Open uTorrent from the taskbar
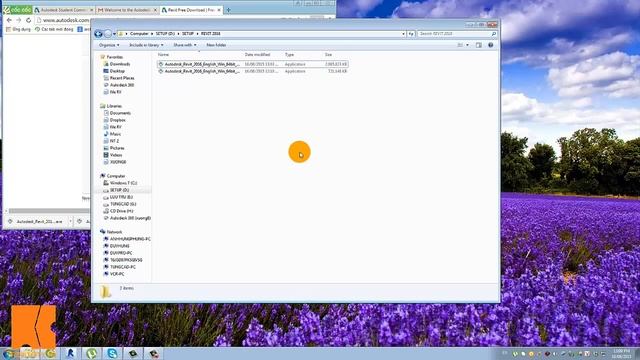Image resolution: width=640 pixels, height=360 pixels. pyautogui.click(x=91, y=353)
